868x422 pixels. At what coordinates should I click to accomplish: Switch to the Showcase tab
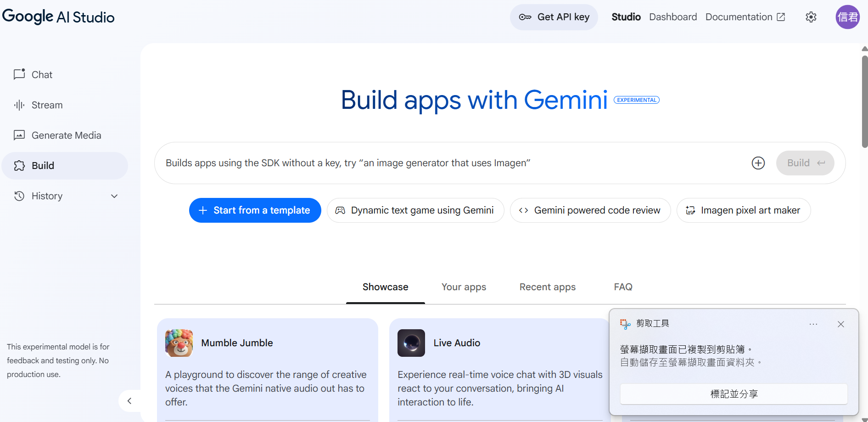tap(386, 287)
